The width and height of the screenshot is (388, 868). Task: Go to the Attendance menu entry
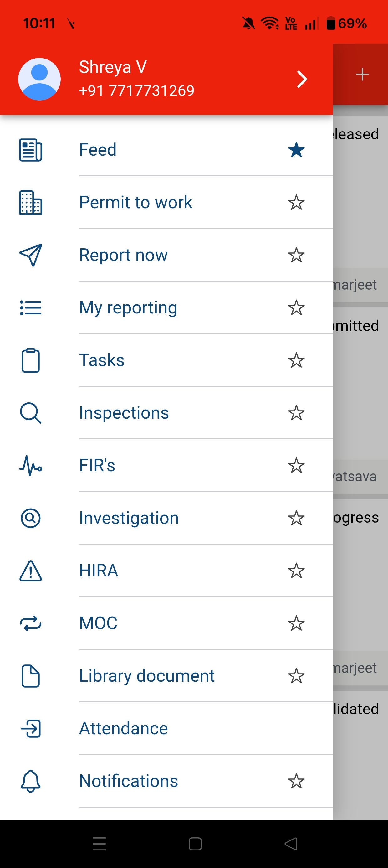click(124, 728)
